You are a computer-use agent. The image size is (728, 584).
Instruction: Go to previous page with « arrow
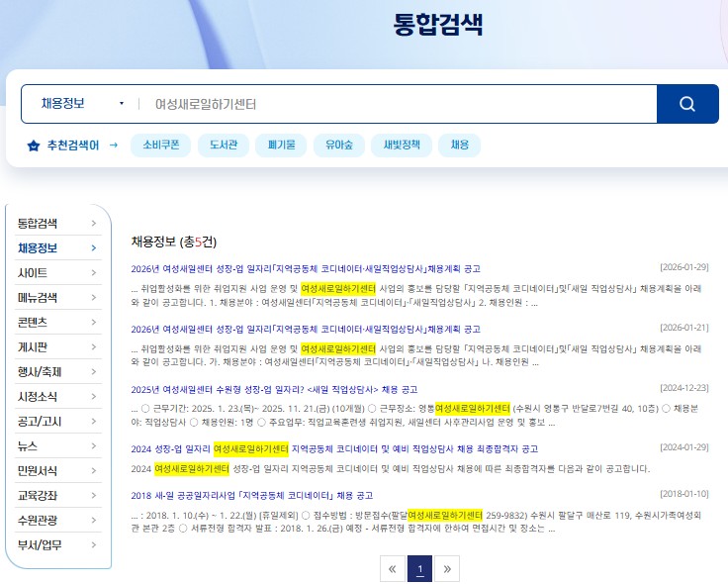[393, 569]
